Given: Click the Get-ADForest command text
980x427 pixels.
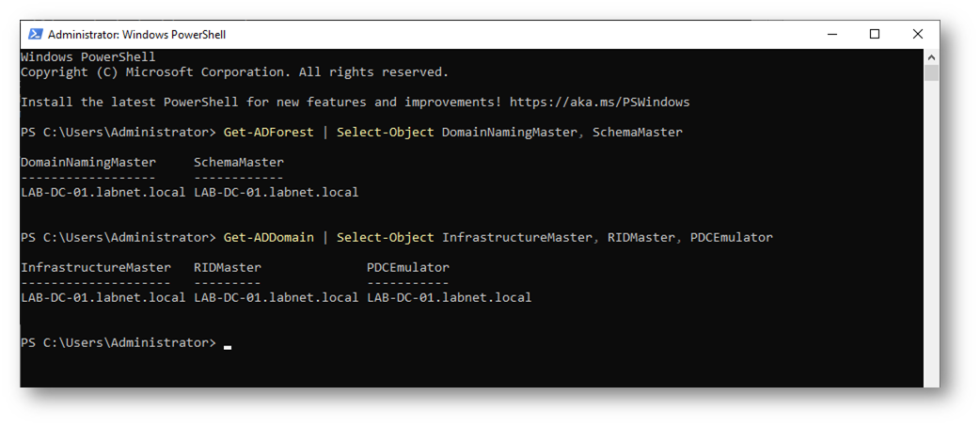Looking at the screenshot, I should (269, 132).
